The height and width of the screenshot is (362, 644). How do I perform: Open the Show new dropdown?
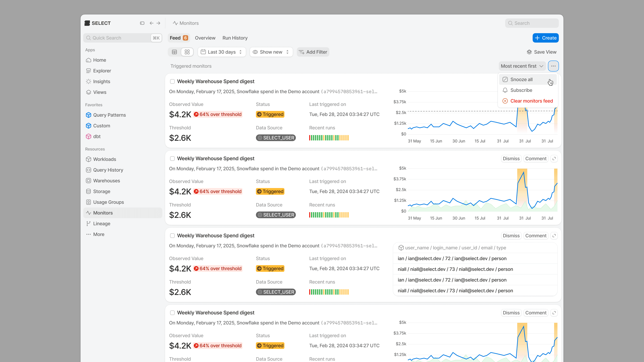point(271,52)
